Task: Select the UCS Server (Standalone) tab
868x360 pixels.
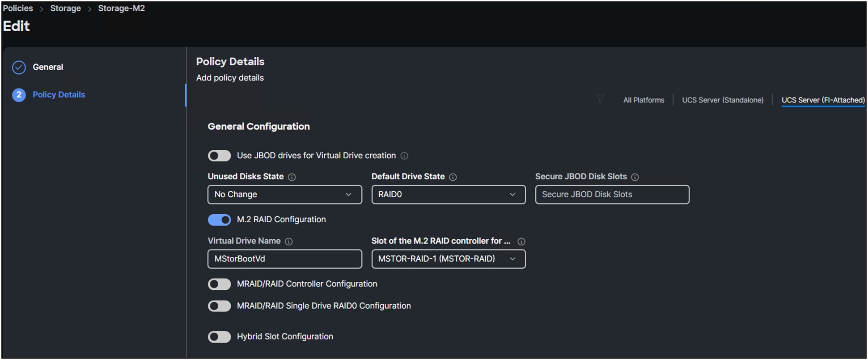Action: coord(723,100)
